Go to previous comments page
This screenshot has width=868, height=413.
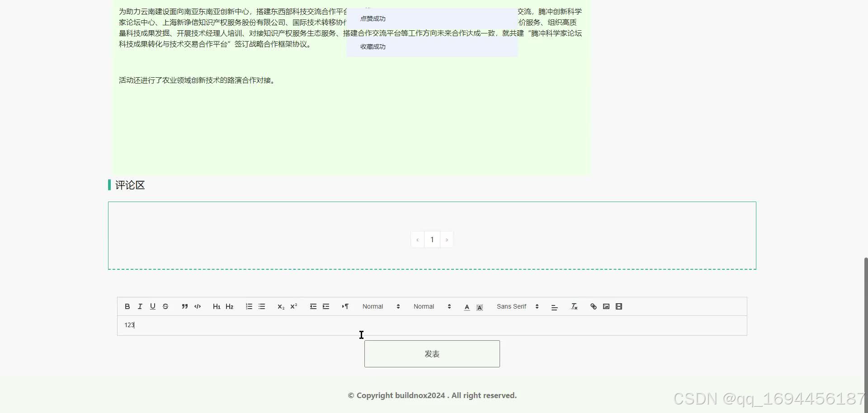pos(417,239)
